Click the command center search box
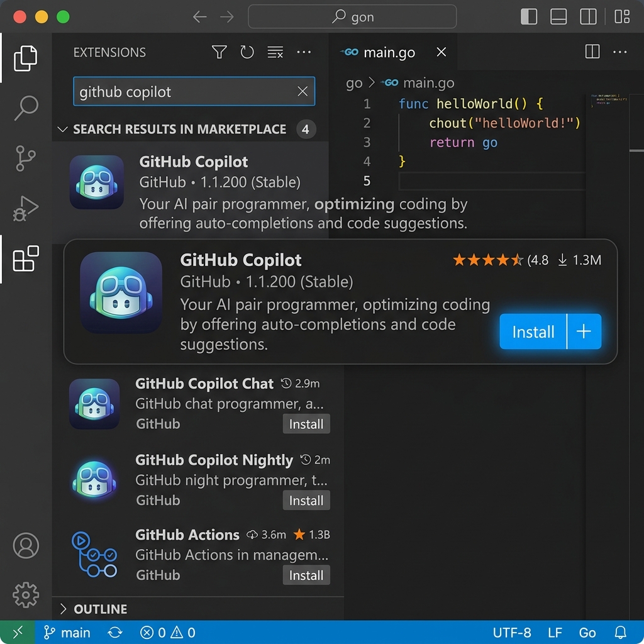 (352, 17)
